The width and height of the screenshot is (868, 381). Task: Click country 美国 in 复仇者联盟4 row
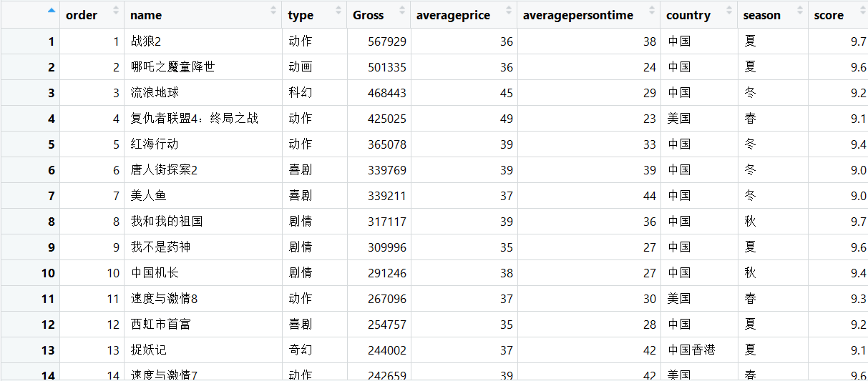[x=679, y=119]
